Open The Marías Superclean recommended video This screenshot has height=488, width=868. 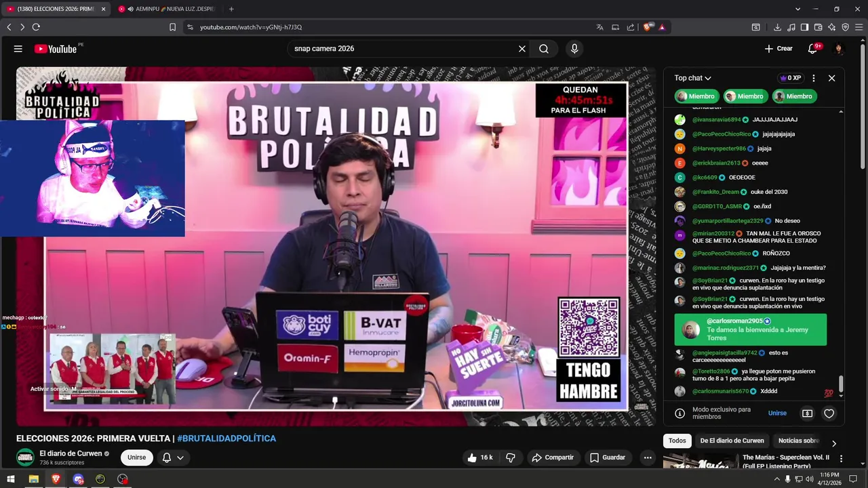click(753, 462)
